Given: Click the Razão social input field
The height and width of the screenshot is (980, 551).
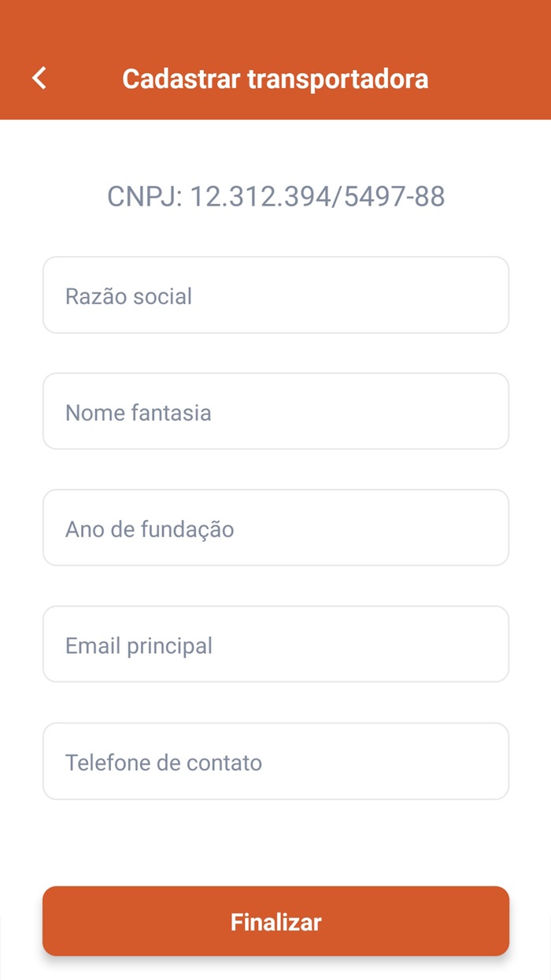Looking at the screenshot, I should 275,295.
